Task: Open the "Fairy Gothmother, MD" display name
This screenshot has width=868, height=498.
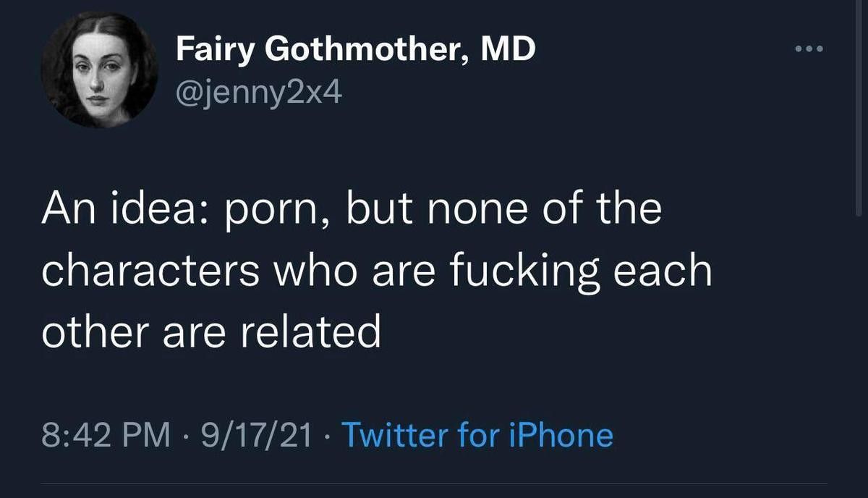Action: click(x=356, y=49)
